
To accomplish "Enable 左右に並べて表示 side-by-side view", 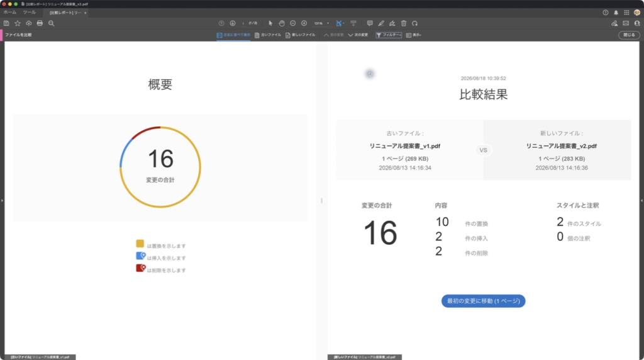I will coord(233,35).
